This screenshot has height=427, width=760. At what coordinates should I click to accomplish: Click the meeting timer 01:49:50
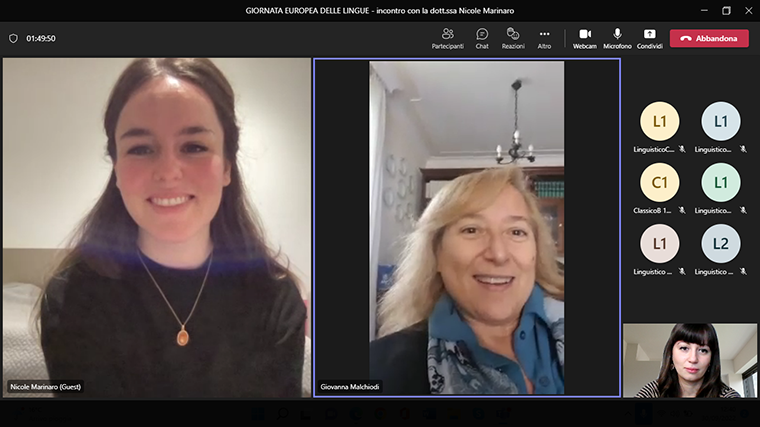tap(41, 38)
